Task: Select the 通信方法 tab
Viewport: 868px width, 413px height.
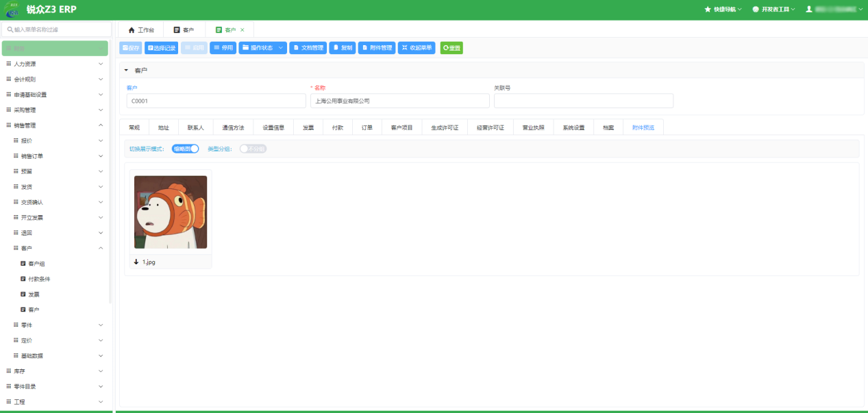Action: (233, 128)
